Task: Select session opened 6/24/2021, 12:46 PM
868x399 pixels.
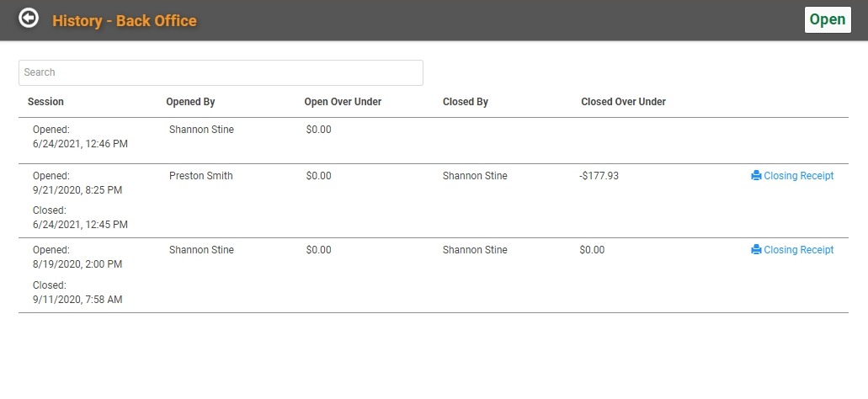Action: point(434,141)
